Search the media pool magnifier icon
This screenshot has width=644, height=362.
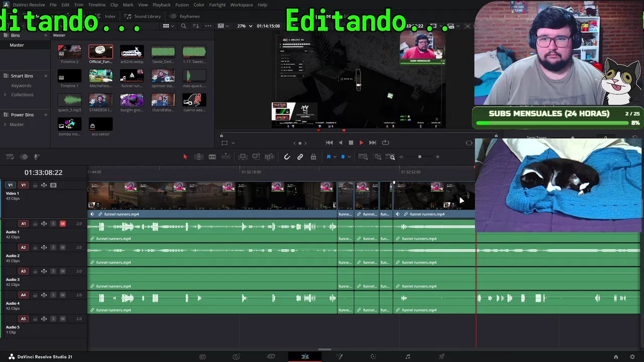coord(184,26)
